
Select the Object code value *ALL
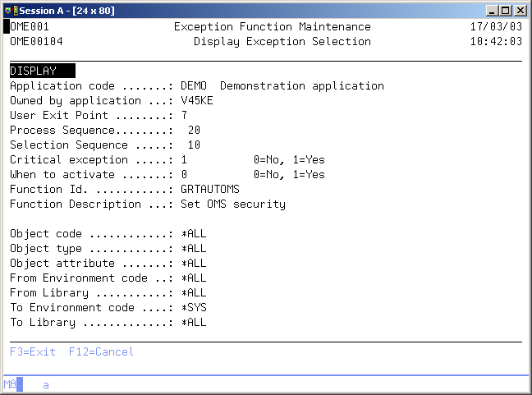[x=194, y=233]
